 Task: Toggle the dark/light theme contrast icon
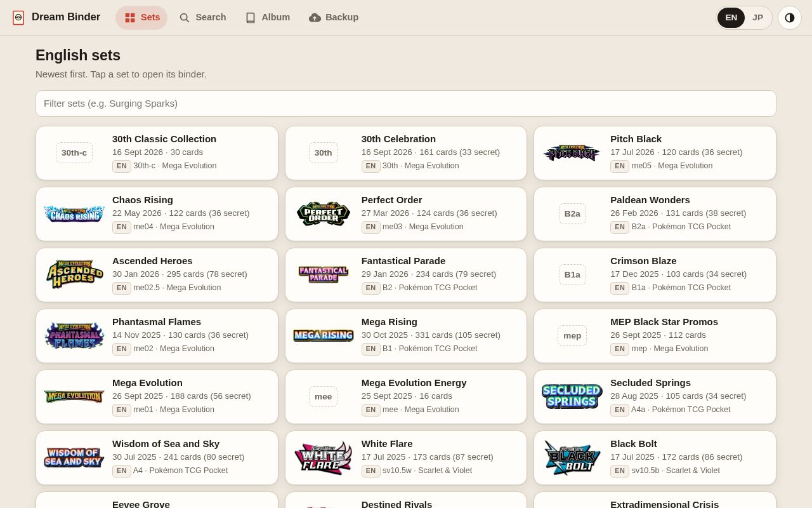tap(790, 18)
